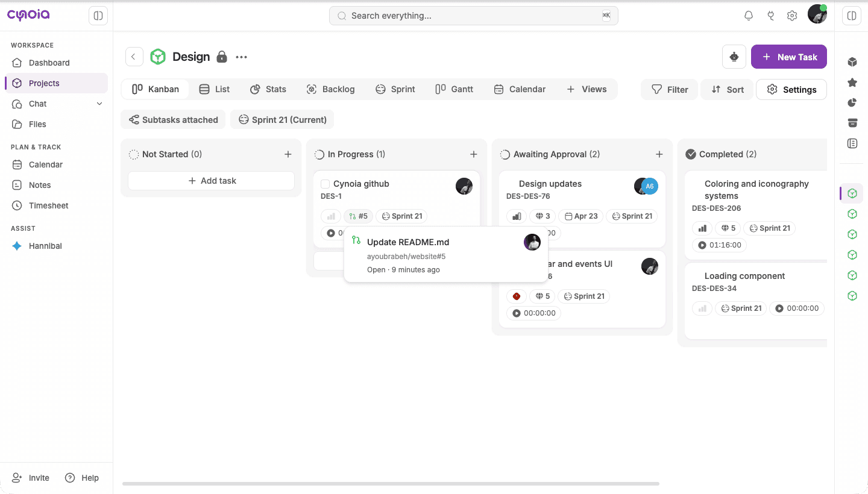The width and height of the screenshot is (868, 494).
Task: Click the Cynoia logo
Action: 28,15
